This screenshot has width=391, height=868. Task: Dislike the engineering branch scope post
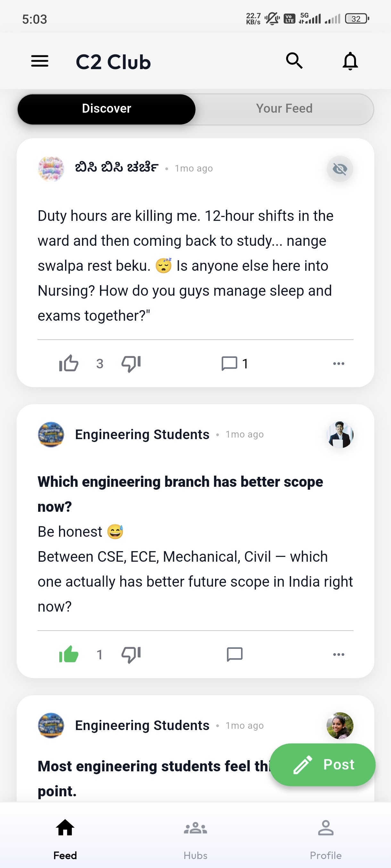click(131, 654)
